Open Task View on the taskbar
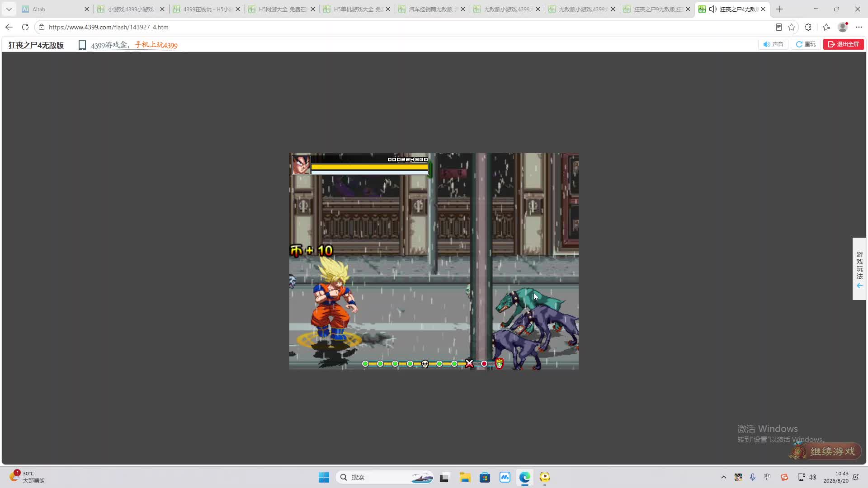 (x=444, y=477)
